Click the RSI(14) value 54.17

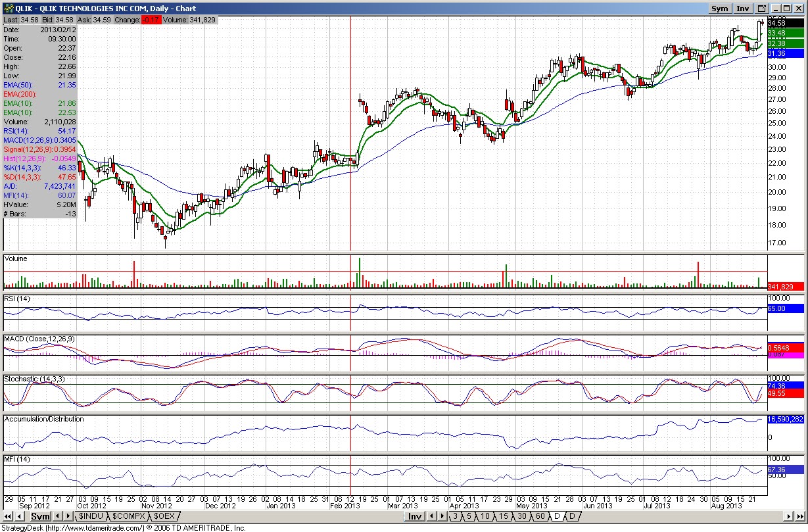click(x=66, y=131)
